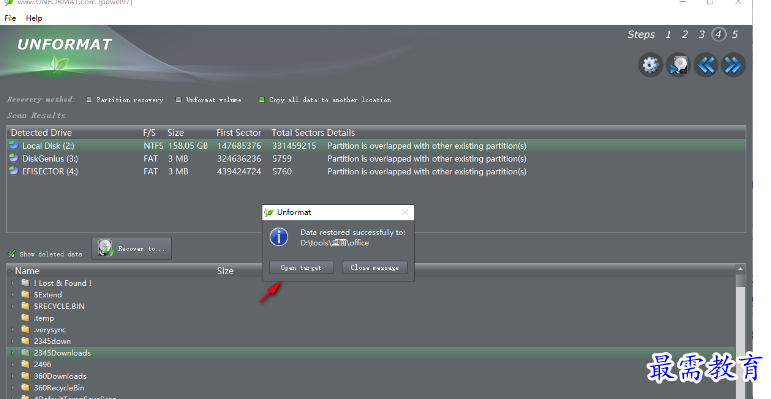The width and height of the screenshot is (771, 399).
Task: Click the F/S column header
Action: (x=149, y=132)
